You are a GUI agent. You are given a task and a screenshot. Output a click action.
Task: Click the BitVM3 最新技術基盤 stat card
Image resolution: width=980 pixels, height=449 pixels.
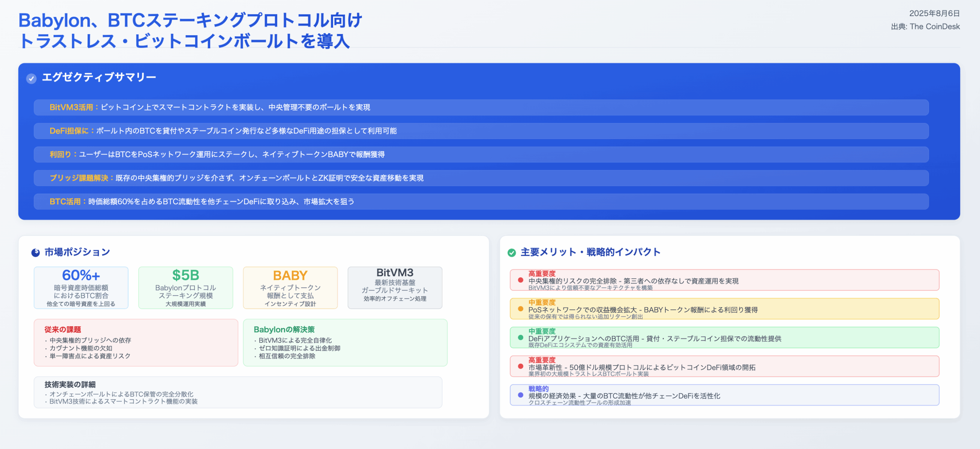click(395, 288)
